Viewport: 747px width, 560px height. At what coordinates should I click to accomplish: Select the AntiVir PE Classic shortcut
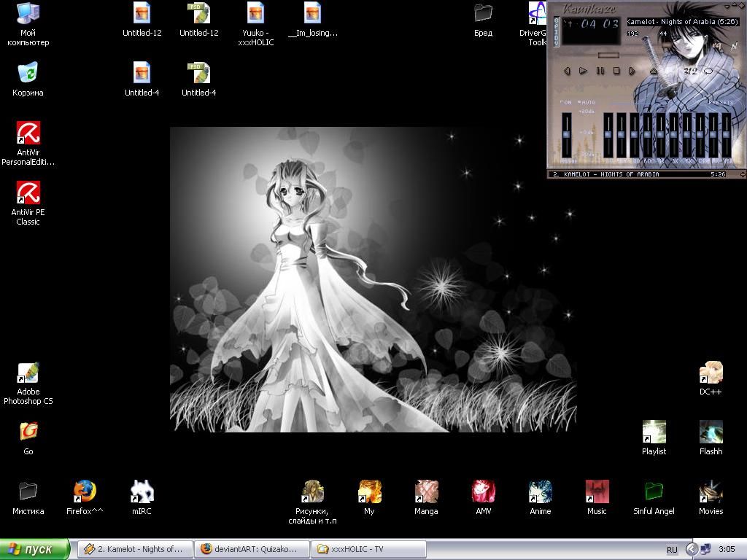click(28, 203)
